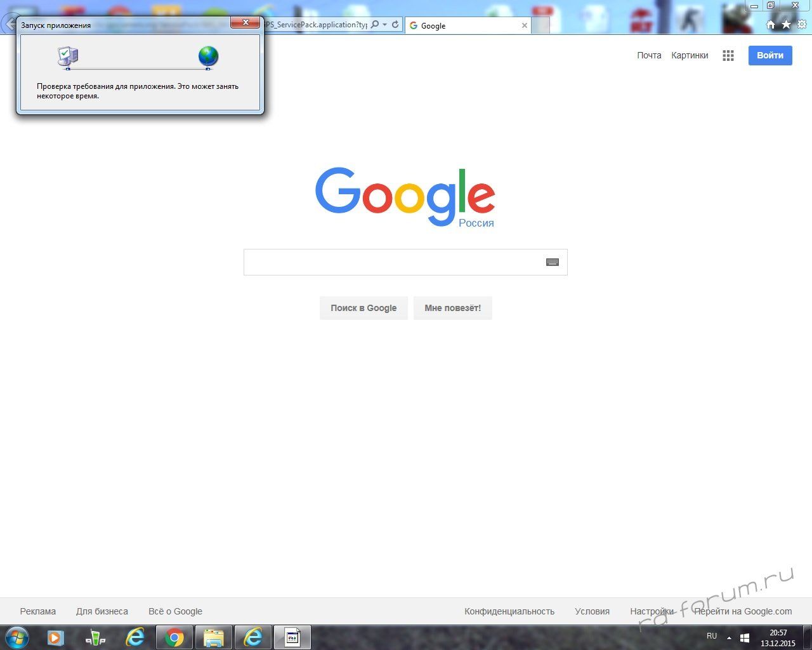Select the application launch window taskbar button
Viewport: 812px width, 650px height.
pos(292,637)
